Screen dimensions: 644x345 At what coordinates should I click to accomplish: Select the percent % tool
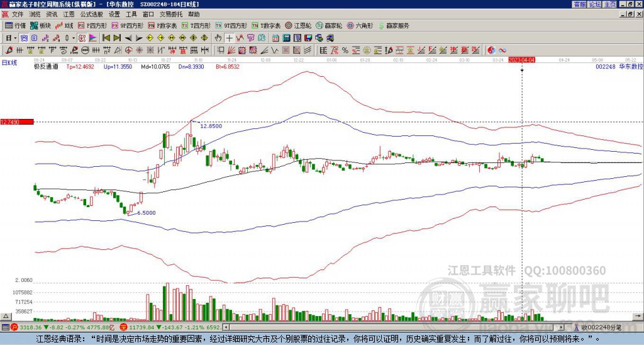(x=345, y=50)
